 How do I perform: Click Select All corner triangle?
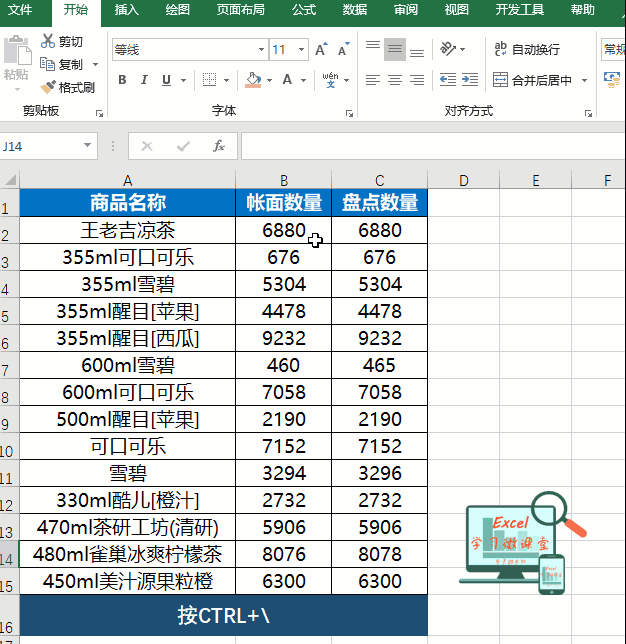[10, 179]
